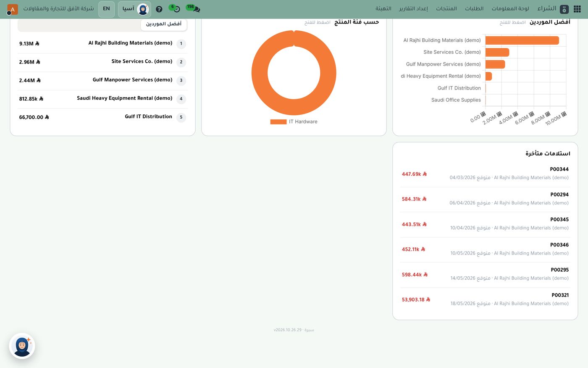Open late receipt P00295

tap(485, 275)
